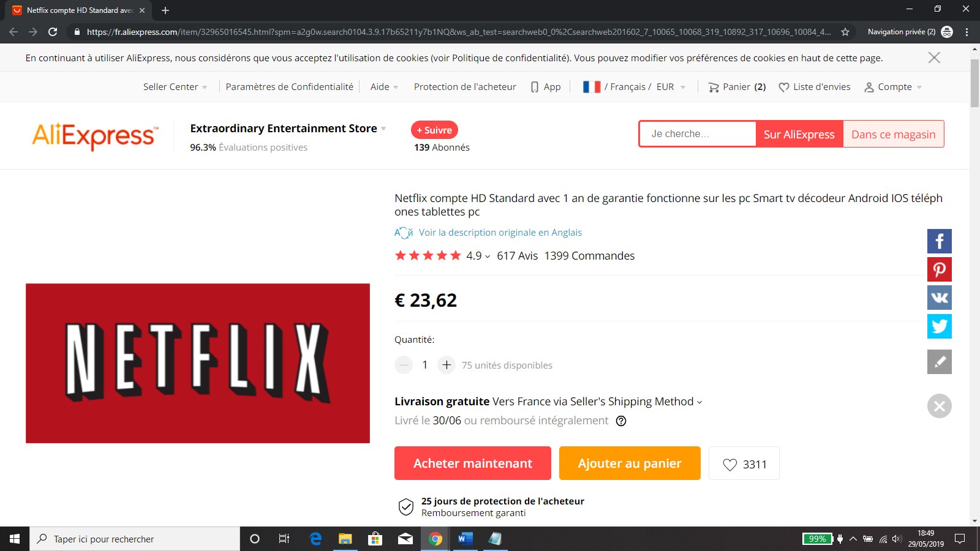Open Windows Start menu

coord(15,539)
